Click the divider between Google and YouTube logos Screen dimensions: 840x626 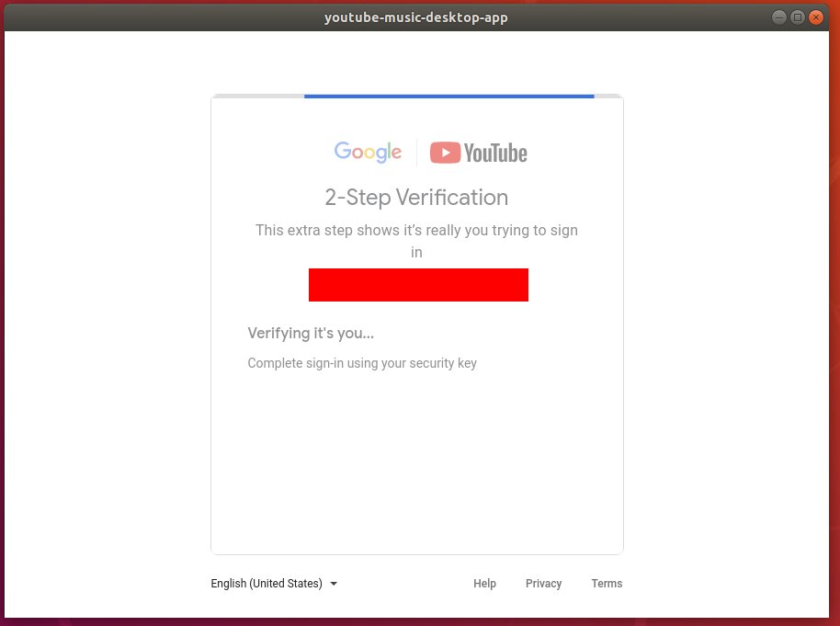[x=416, y=153]
